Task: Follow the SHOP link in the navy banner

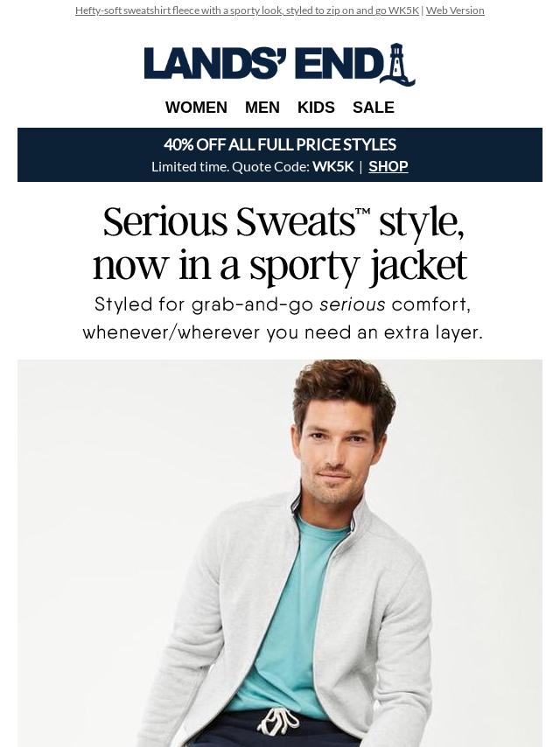Action: click(x=388, y=166)
